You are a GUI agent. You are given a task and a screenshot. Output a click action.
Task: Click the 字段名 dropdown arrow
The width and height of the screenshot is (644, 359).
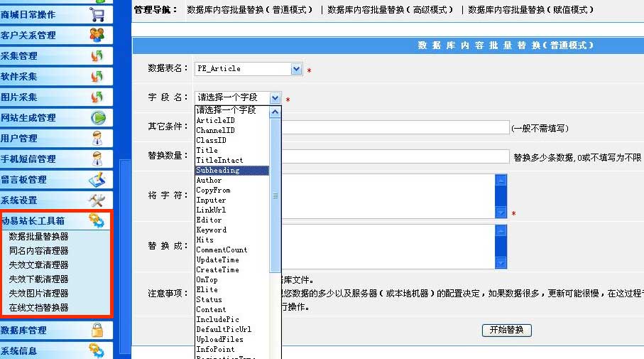275,98
